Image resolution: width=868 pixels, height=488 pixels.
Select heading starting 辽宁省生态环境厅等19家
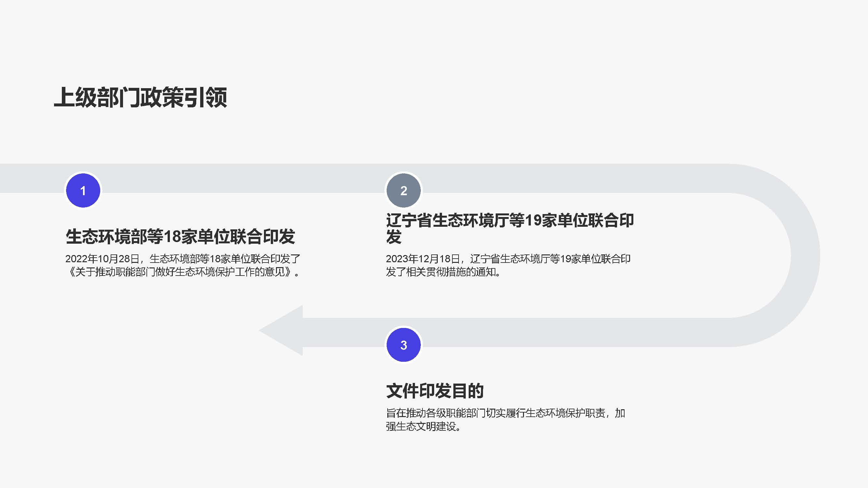coord(509,221)
